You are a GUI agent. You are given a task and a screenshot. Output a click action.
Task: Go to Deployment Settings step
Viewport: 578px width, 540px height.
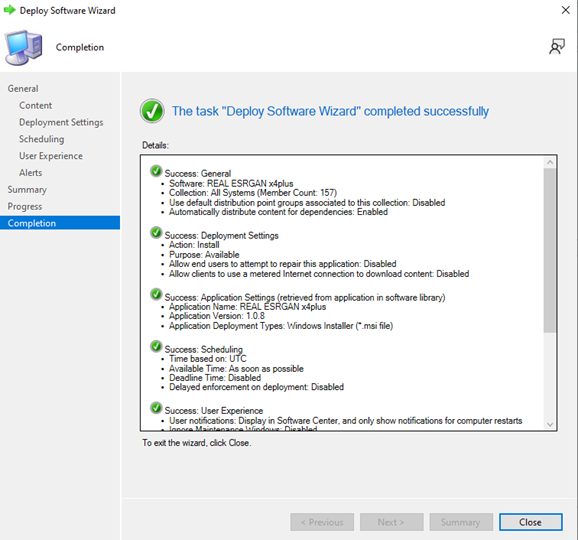[x=61, y=122]
